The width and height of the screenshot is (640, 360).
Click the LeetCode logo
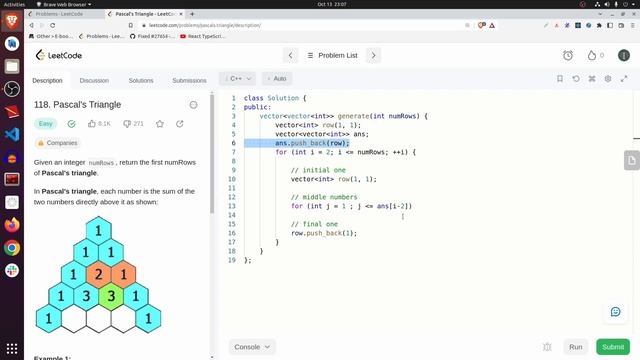click(x=59, y=55)
